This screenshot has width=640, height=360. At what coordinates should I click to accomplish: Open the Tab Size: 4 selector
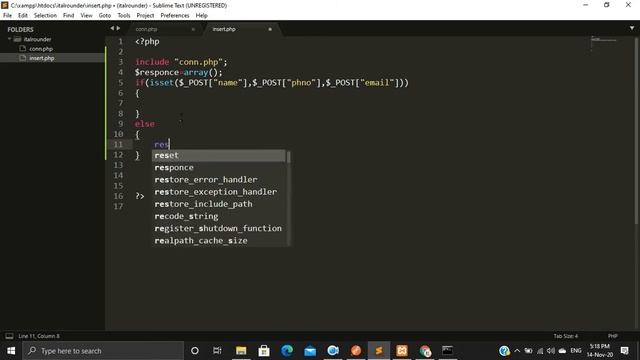pos(566,336)
